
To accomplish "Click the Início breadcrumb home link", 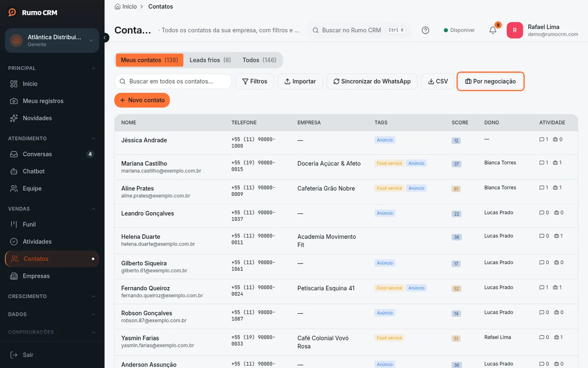I will point(125,6).
